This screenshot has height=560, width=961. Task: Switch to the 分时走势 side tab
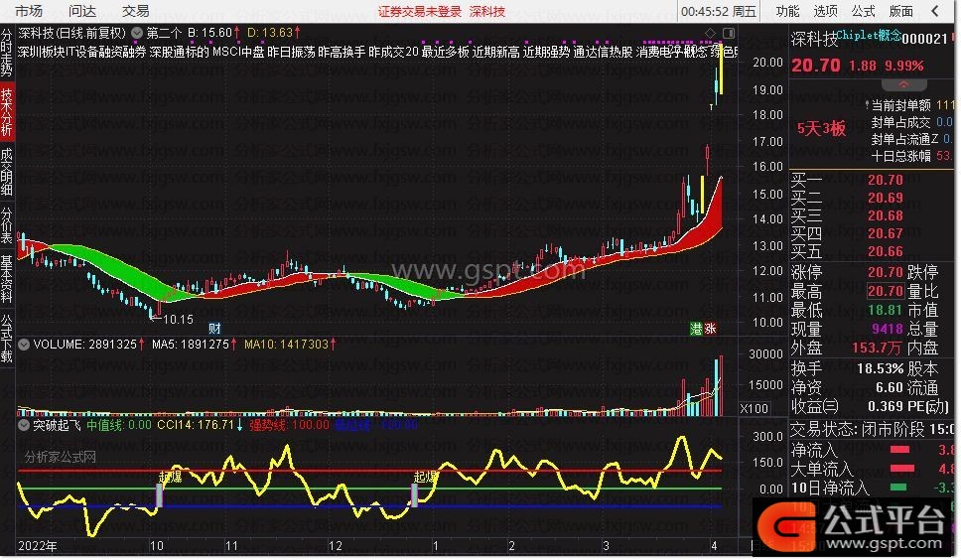click(6, 54)
